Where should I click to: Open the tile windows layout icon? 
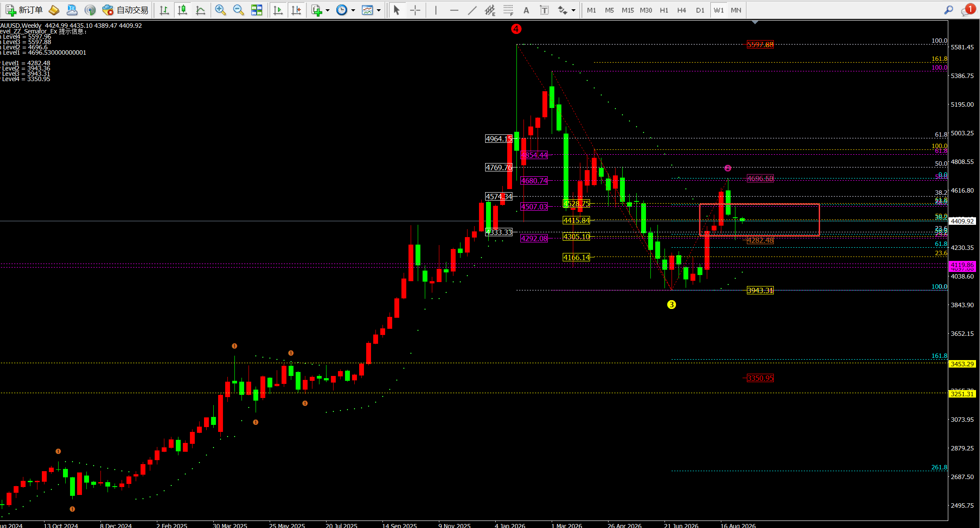click(x=256, y=10)
